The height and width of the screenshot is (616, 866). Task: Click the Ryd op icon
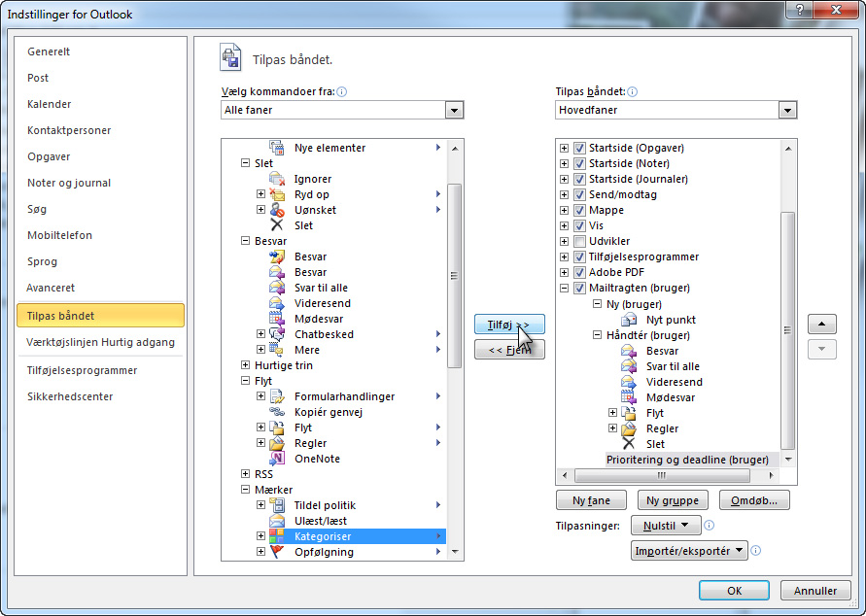click(277, 194)
